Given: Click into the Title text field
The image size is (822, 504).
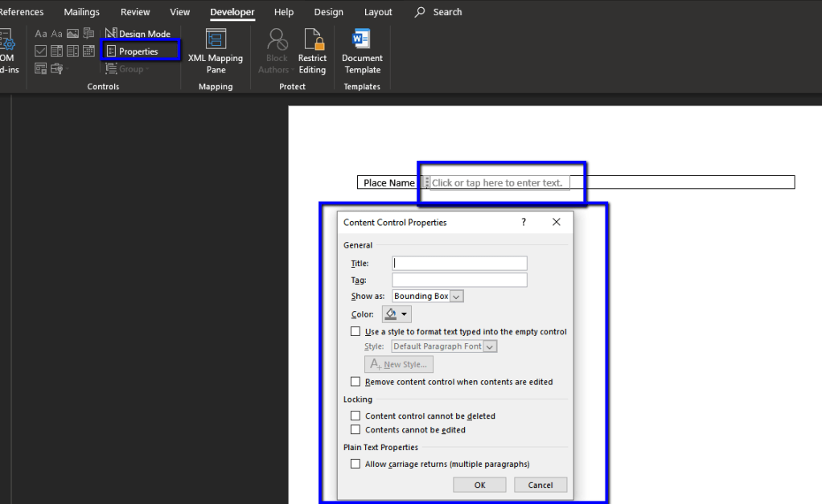Looking at the screenshot, I should click(x=459, y=263).
